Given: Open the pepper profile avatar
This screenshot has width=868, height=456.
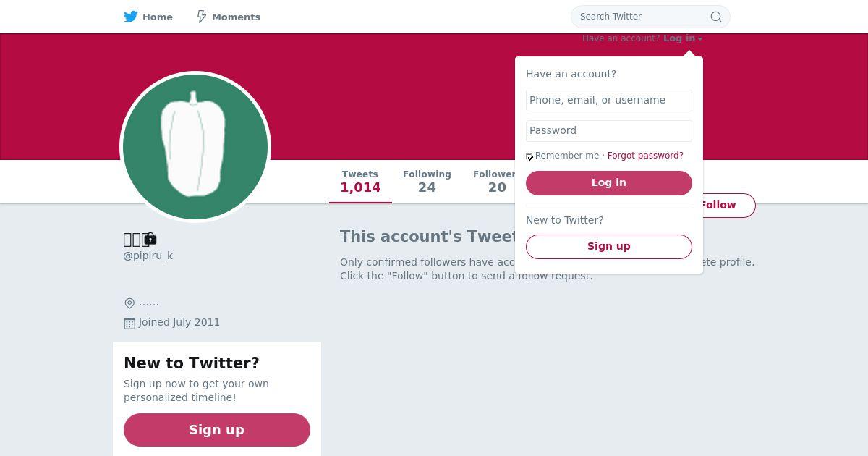Looking at the screenshot, I should 195,147.
